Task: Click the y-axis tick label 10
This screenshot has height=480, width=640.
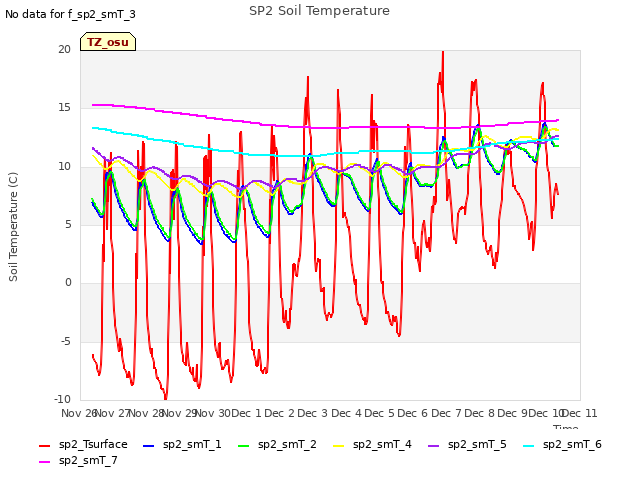Action: pyautogui.click(x=64, y=166)
